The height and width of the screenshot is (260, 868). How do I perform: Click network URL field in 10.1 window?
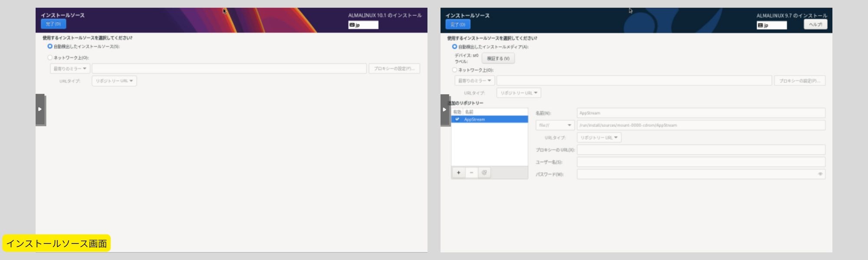pos(229,68)
